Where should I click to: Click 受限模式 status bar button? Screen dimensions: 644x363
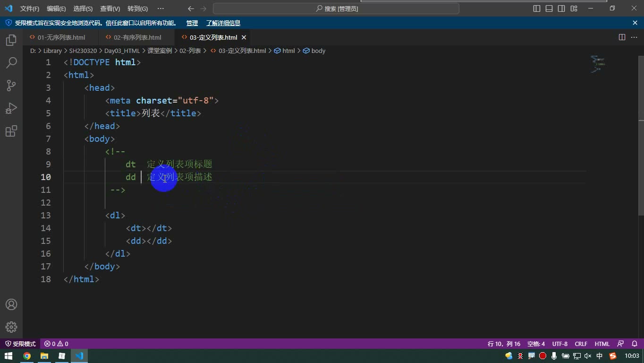coord(20,344)
